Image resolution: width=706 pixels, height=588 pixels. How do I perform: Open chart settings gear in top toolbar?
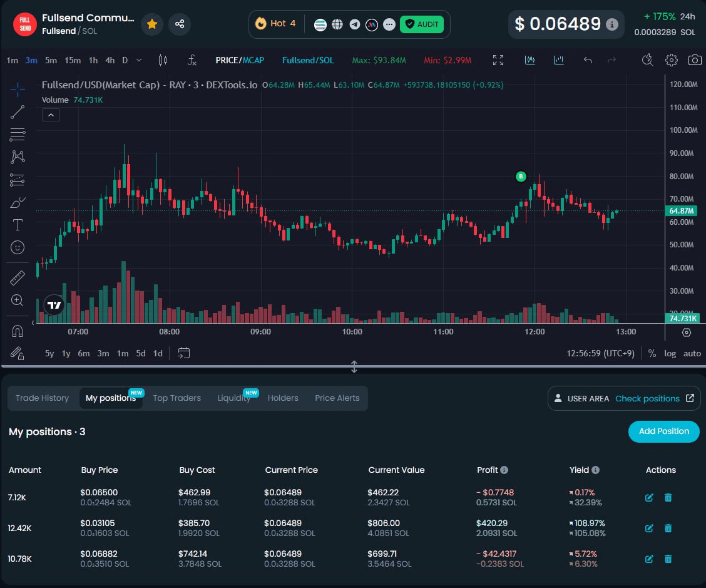(x=672, y=60)
